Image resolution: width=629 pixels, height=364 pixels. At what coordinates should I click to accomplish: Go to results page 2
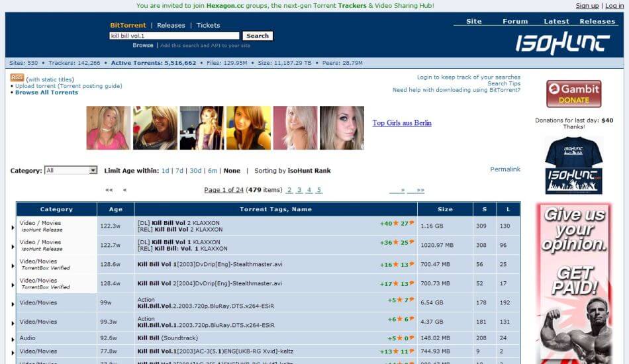[x=289, y=190]
